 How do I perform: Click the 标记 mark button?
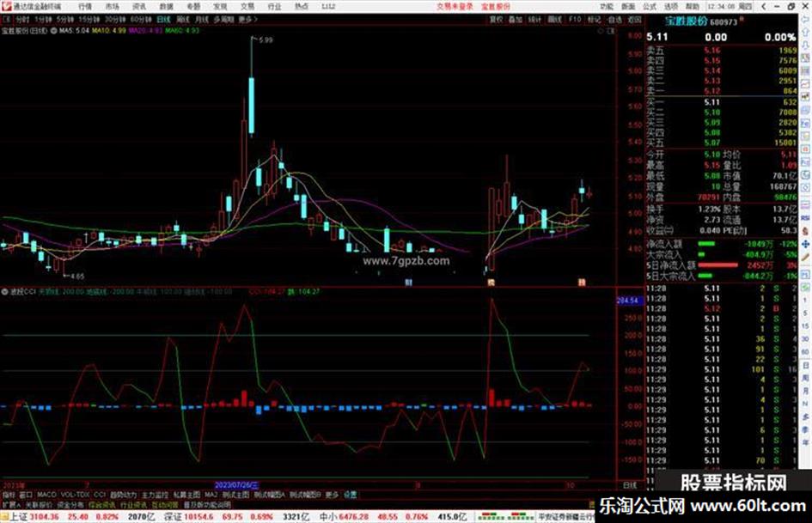click(594, 19)
